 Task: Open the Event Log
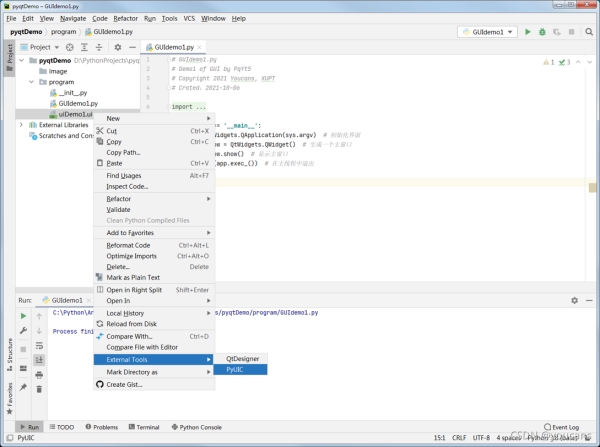click(566, 427)
